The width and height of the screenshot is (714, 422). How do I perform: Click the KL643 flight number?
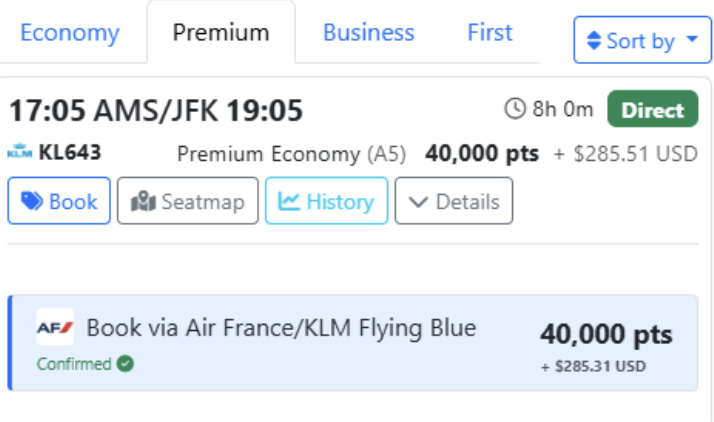click(69, 153)
